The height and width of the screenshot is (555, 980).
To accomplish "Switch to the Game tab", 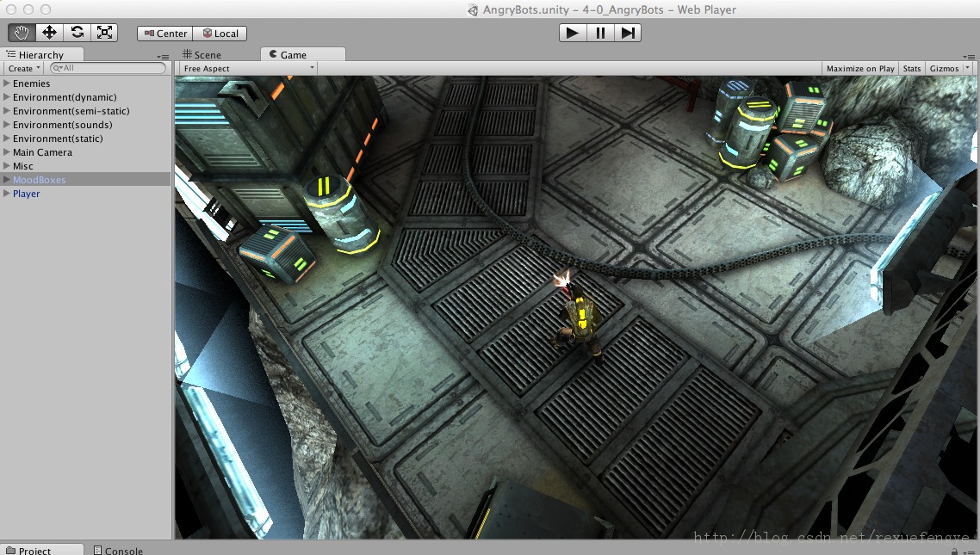I will click(302, 54).
